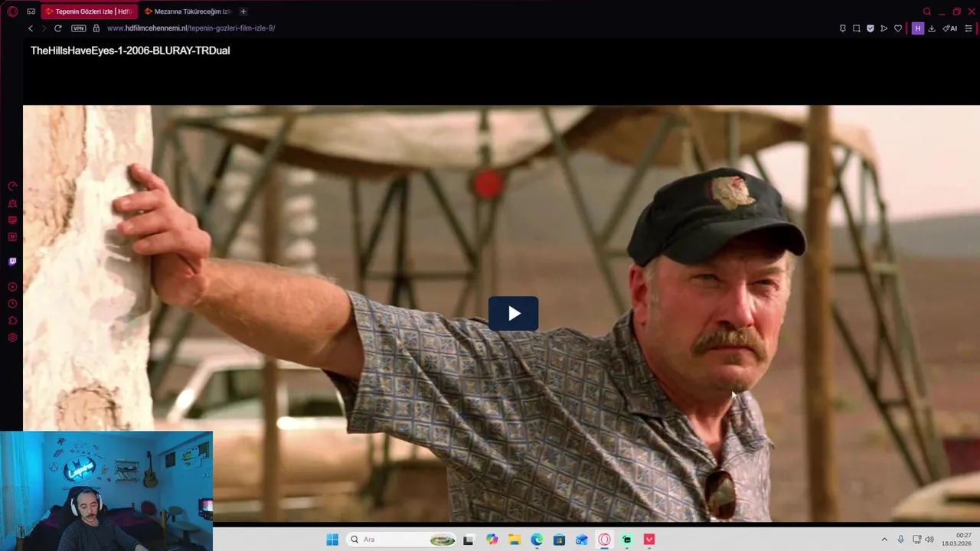
Task: Open sidebar settings gear icon
Action: click(x=12, y=337)
